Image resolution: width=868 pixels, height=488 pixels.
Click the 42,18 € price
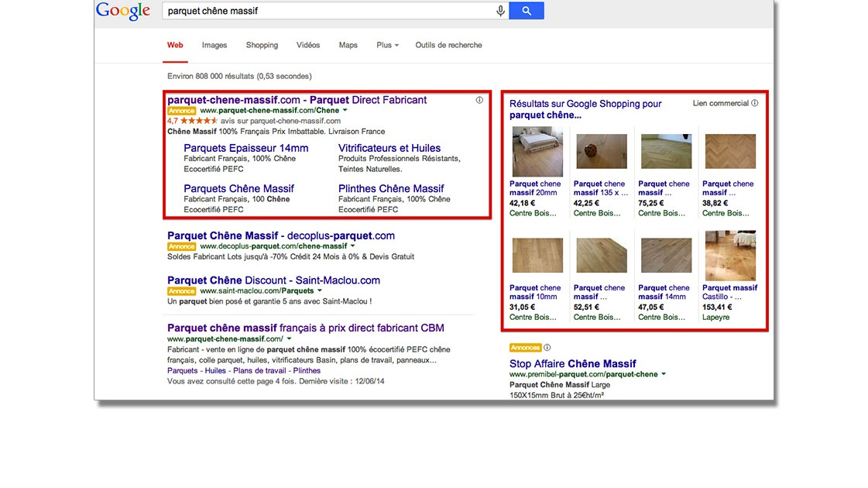[522, 203]
